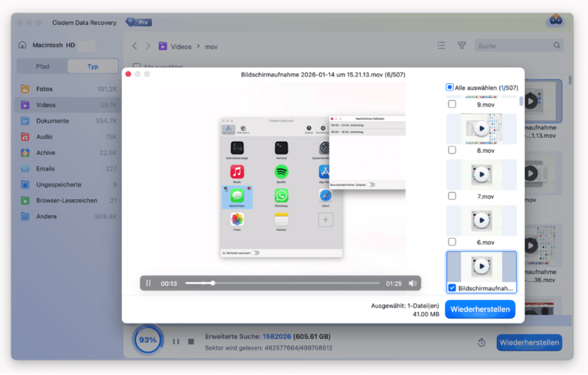Open the Fotos category in sidebar
Screen dimensions: 588x375
(x=68, y=89)
